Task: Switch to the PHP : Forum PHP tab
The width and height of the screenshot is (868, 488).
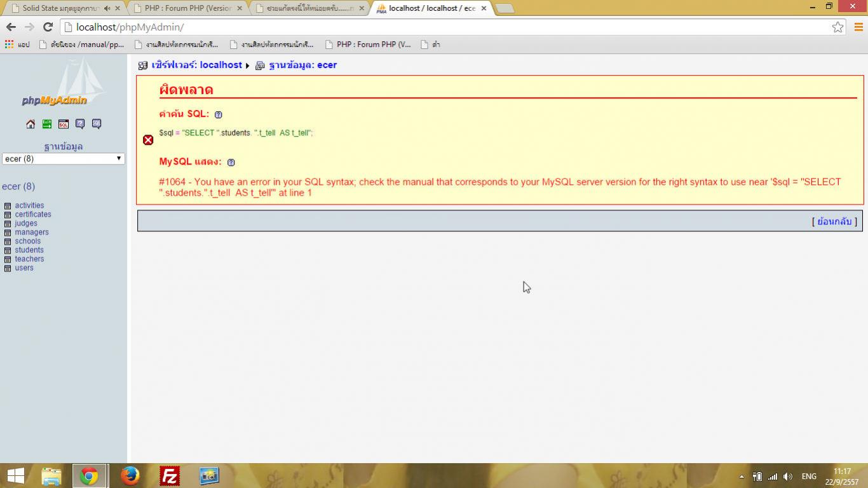Action: pyautogui.click(x=188, y=8)
